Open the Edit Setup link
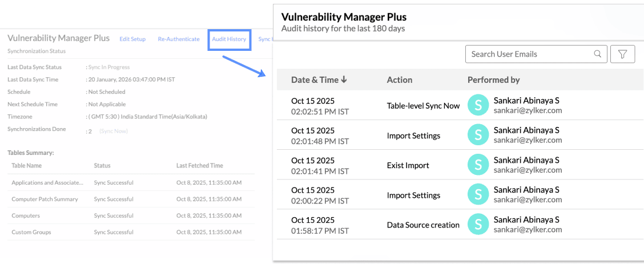 (132, 39)
